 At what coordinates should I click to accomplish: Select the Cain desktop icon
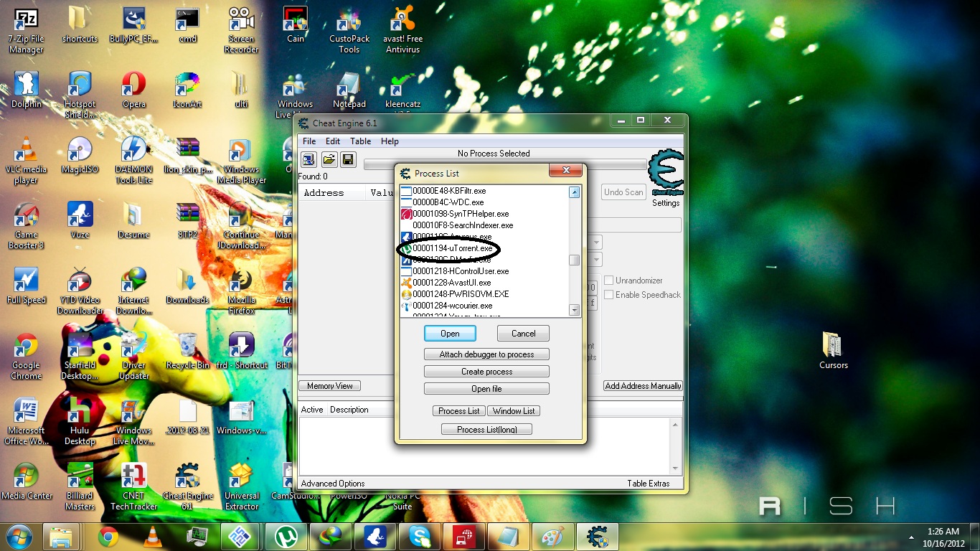point(296,26)
